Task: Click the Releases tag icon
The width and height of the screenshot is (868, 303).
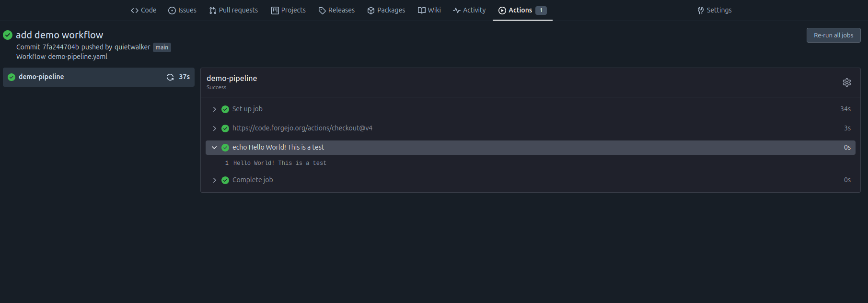Action: (322, 11)
